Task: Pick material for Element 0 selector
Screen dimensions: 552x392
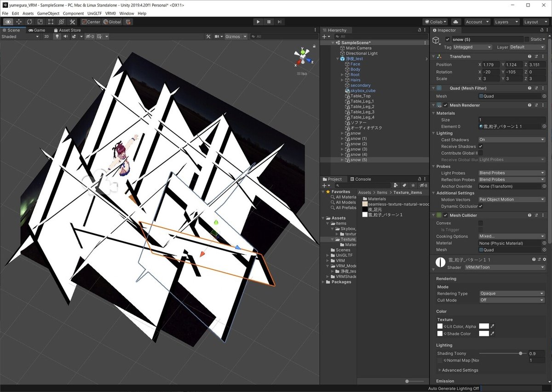Action: click(544, 126)
